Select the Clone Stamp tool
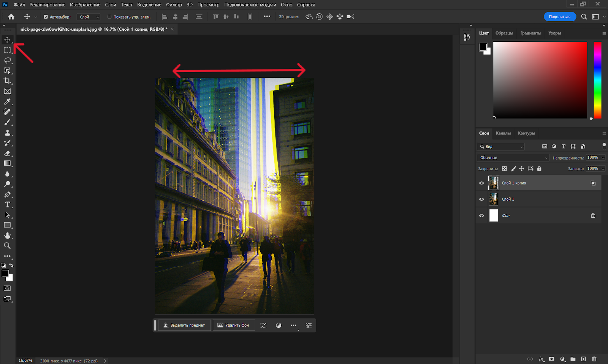 (x=7, y=133)
